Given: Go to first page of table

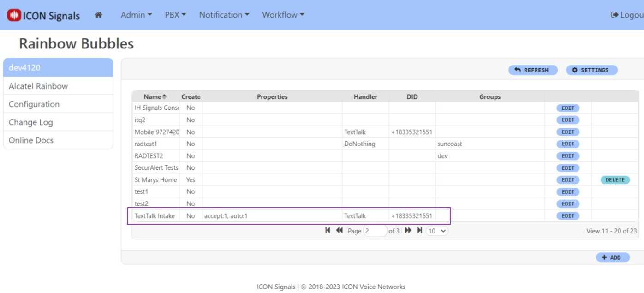Looking at the screenshot, I should [328, 231].
